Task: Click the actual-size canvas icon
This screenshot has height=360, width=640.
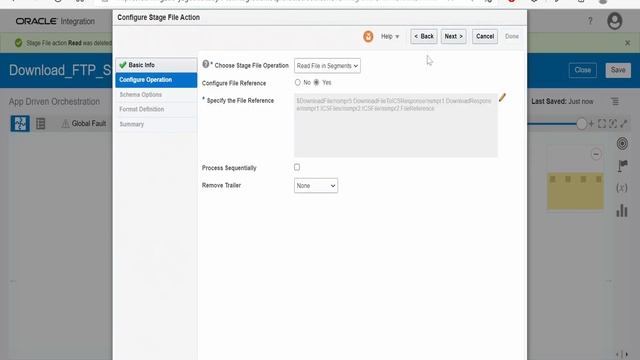Action: 613,124
